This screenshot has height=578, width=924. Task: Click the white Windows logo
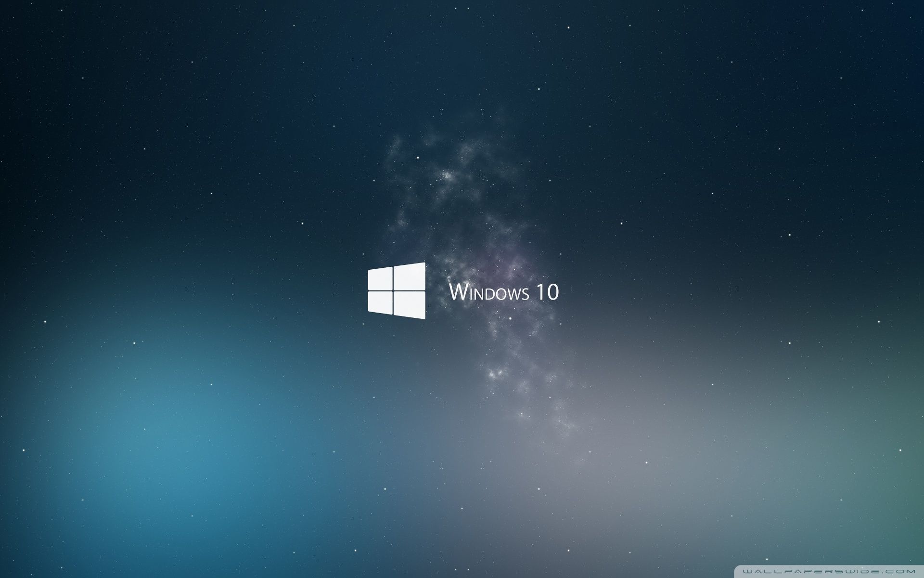[x=397, y=290]
